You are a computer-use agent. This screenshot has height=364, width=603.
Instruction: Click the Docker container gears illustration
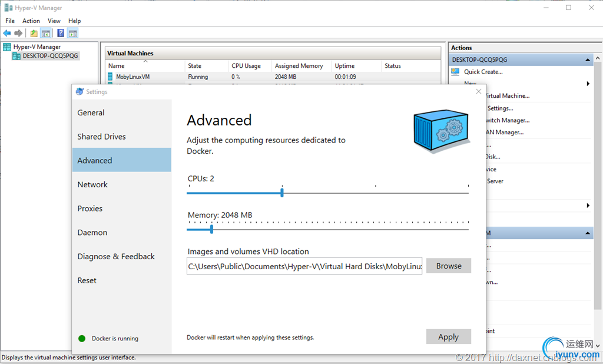[442, 131]
